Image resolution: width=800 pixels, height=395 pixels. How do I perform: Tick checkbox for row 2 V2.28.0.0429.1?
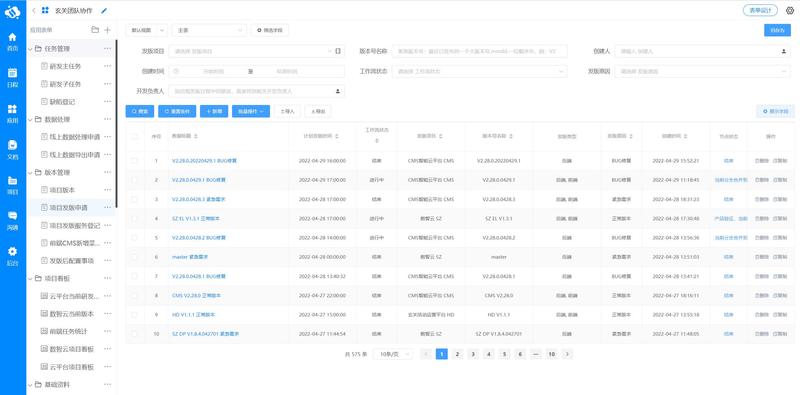coord(135,180)
